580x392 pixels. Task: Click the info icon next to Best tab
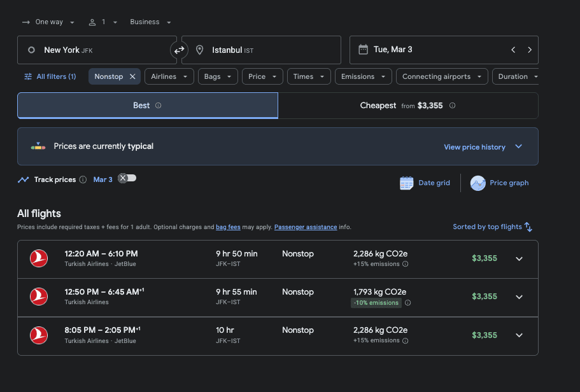(x=157, y=105)
